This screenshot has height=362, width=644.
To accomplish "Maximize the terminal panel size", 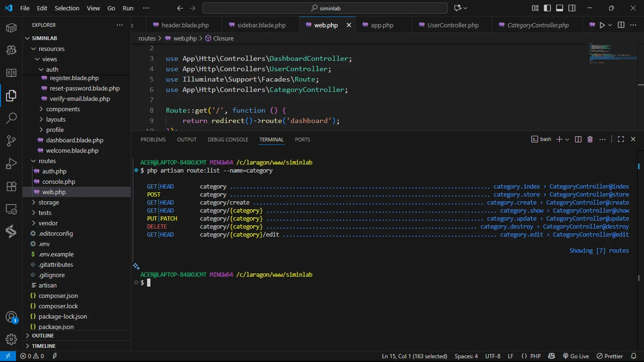I will pos(621,140).
